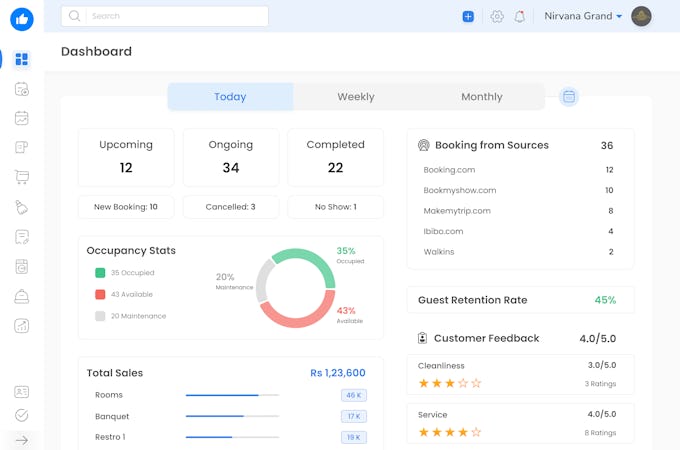
Task: Click the Rs 1,23,600 total sales amount
Action: tap(338, 373)
